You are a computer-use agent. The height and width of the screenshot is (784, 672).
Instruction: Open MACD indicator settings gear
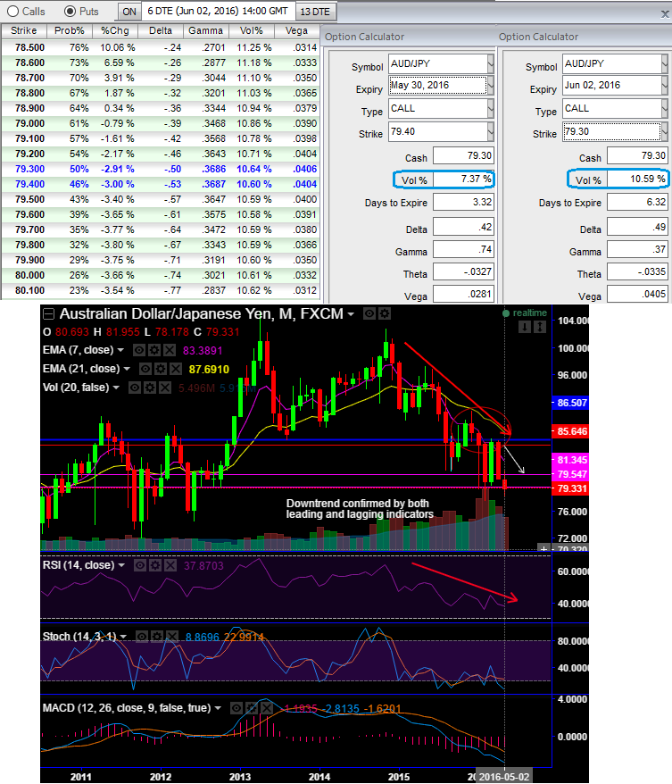pos(252,708)
